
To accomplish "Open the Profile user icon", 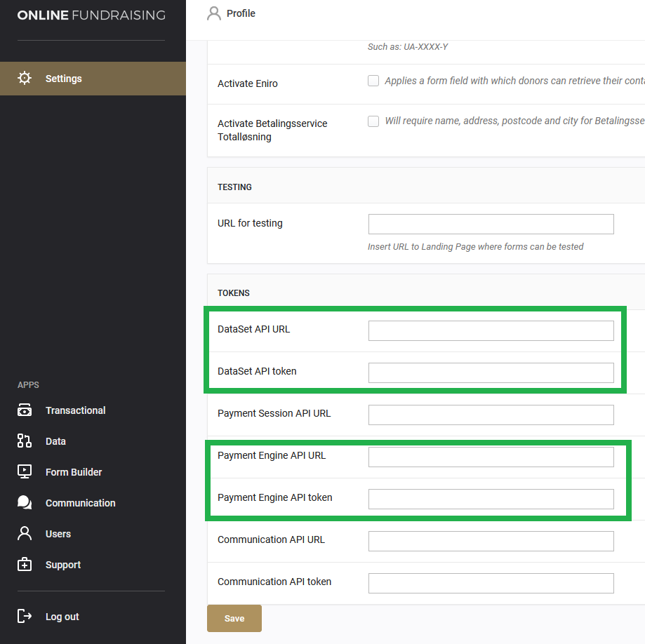I will click(x=214, y=13).
